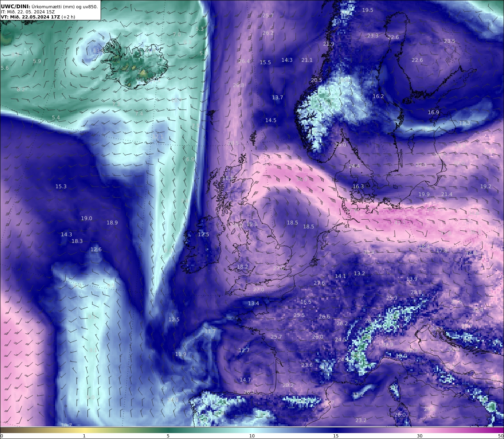Click the colorbar tick label '50'

tap(501, 436)
